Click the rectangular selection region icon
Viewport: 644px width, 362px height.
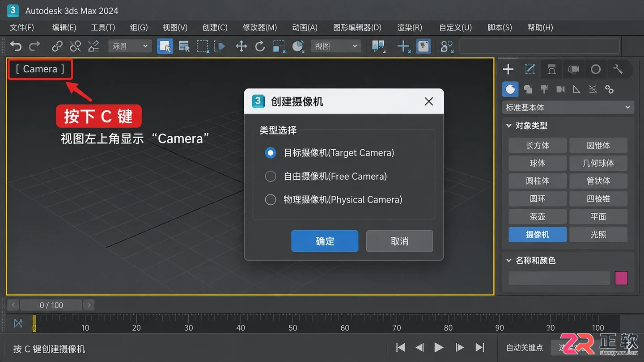[x=203, y=46]
